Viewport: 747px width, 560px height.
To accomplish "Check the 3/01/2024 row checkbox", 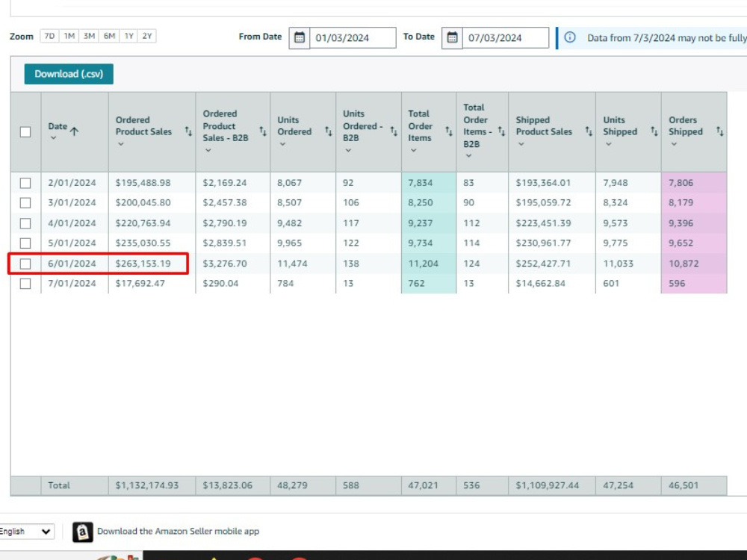I will (25, 203).
